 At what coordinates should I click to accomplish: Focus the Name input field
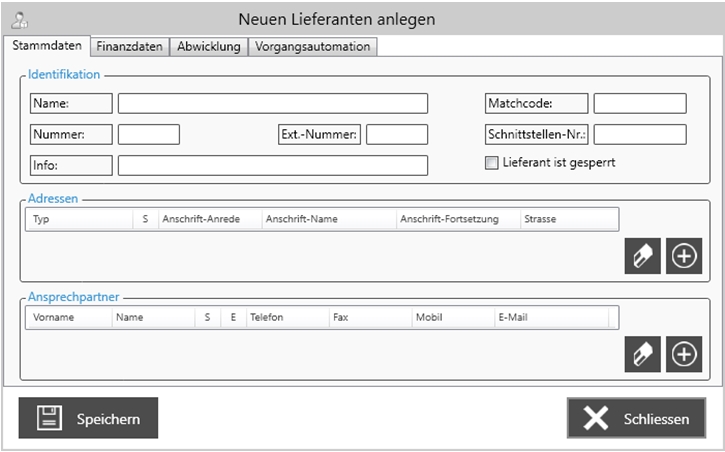coord(272,104)
